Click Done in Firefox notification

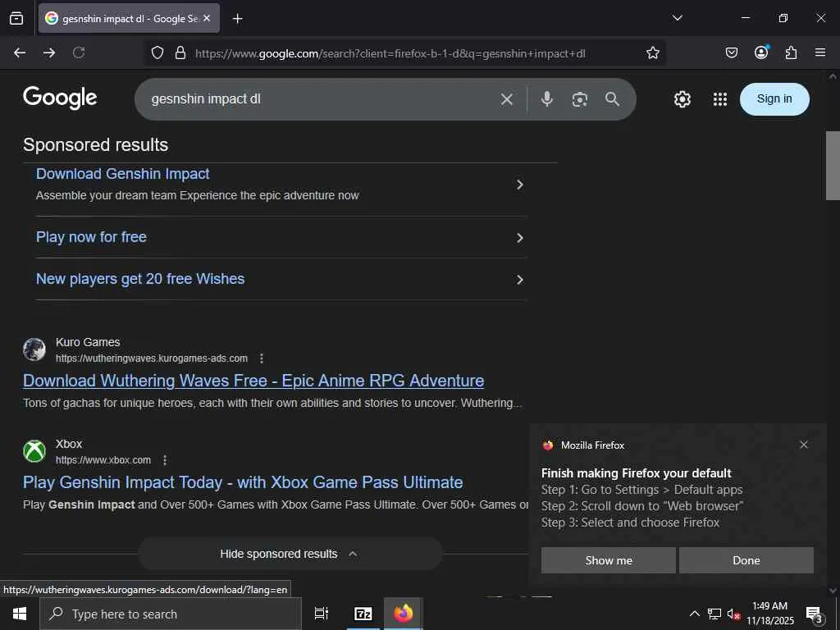[x=746, y=560]
